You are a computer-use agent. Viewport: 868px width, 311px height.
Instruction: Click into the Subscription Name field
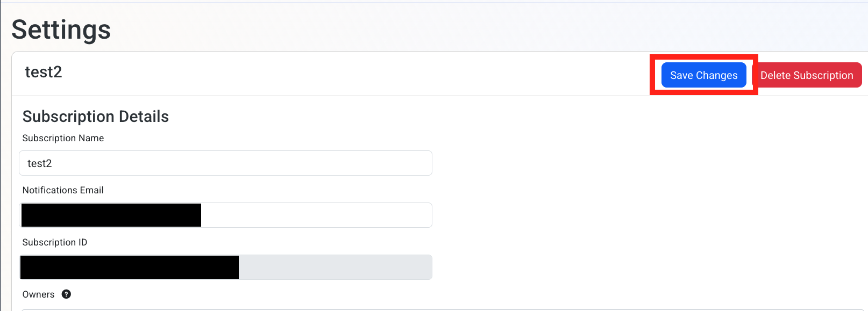[226, 163]
